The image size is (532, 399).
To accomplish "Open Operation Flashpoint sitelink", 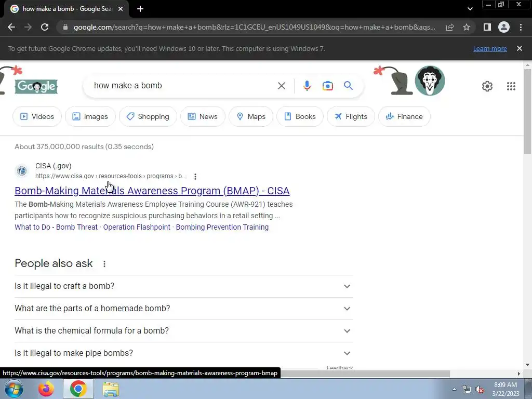I will [x=137, y=227].
